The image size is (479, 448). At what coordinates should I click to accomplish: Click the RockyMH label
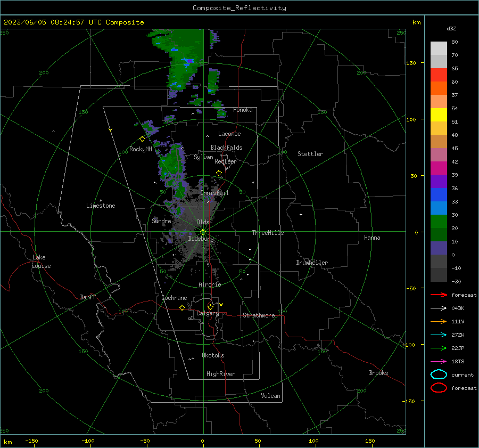tap(141, 149)
